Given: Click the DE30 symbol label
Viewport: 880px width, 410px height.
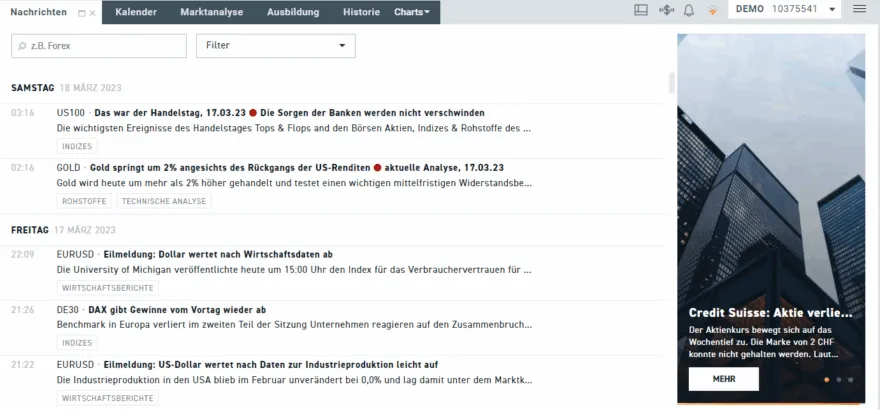Looking at the screenshot, I should (68, 310).
